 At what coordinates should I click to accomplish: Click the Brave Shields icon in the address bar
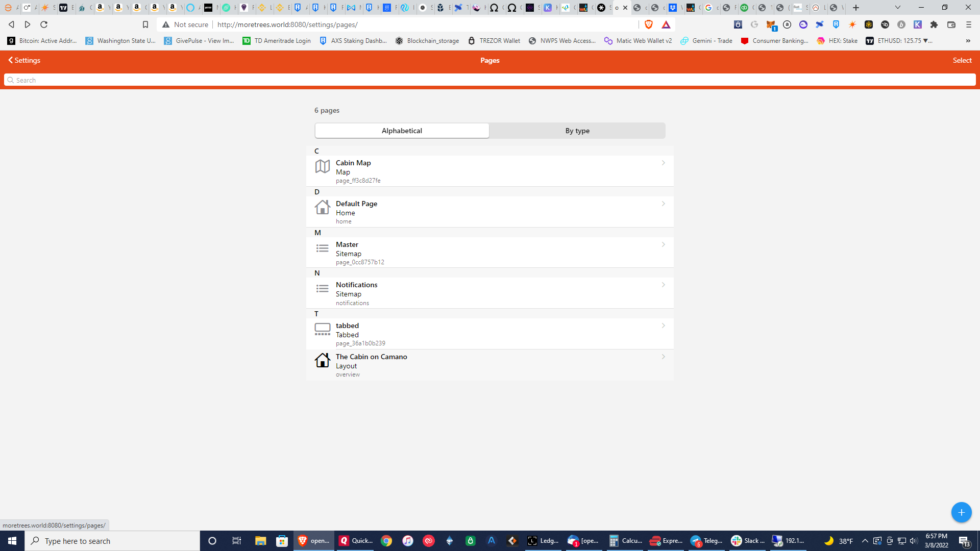(648, 24)
